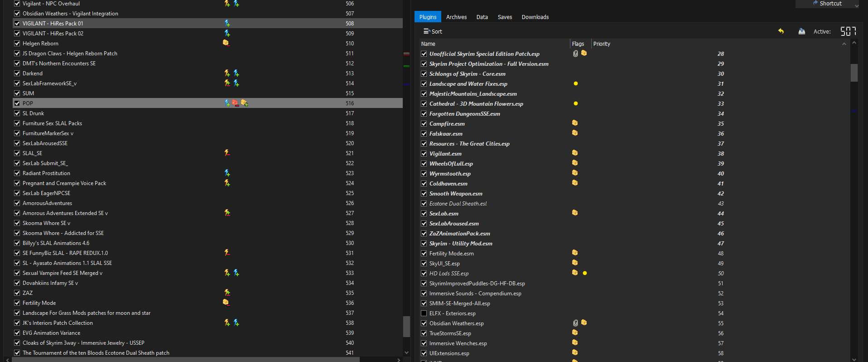Viewport: 868px width, 362px height.
Task: Switch to the Archives tab
Action: coord(456,17)
